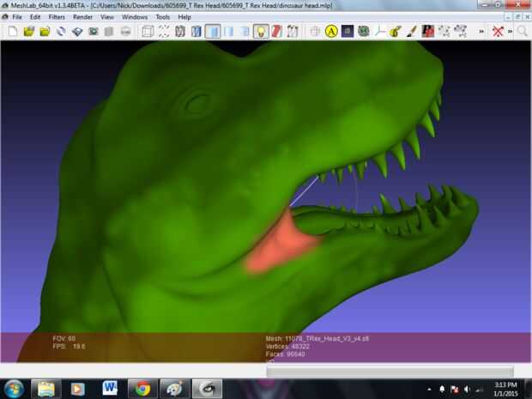
Task: Create a new empty project
Action: click(13, 32)
